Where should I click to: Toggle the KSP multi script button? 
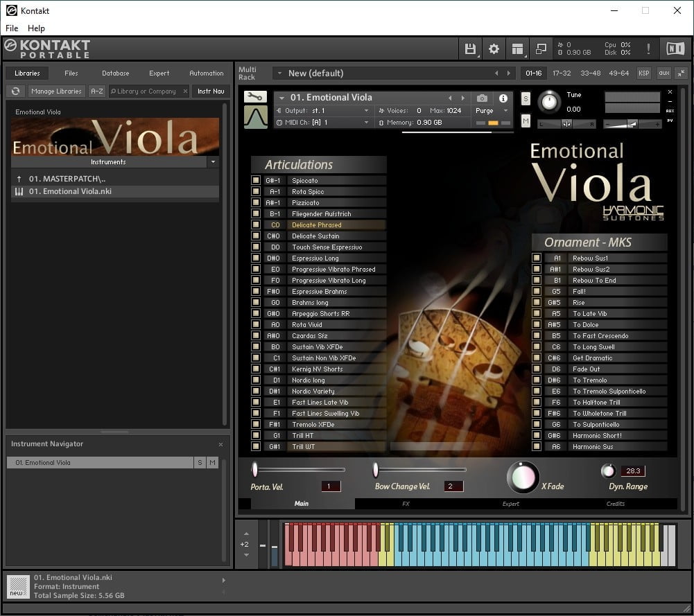[x=644, y=73]
